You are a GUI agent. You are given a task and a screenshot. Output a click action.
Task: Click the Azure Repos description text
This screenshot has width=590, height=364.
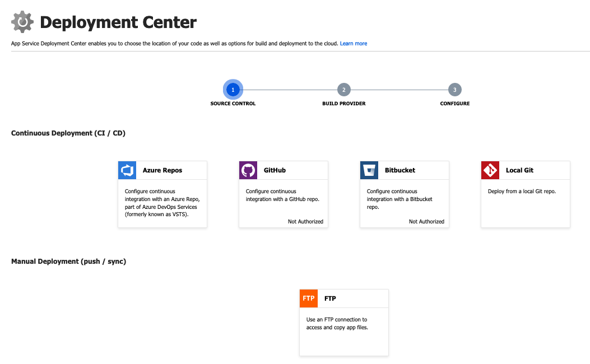pos(162,203)
